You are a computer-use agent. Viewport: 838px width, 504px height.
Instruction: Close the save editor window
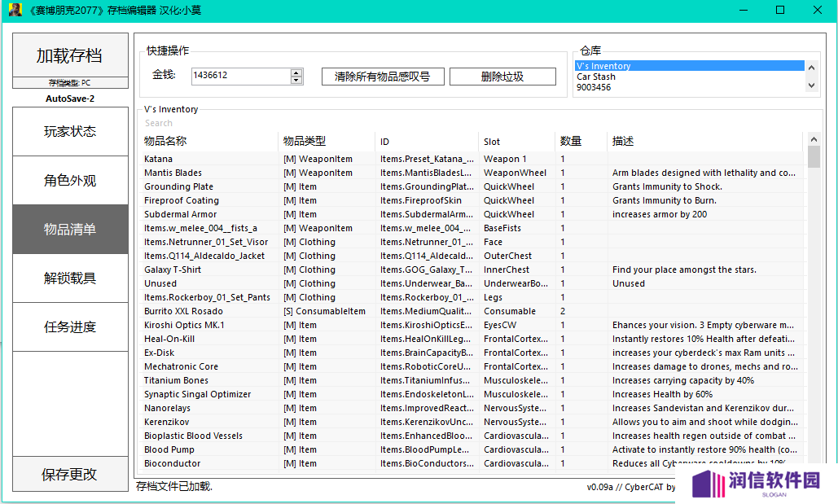click(818, 10)
